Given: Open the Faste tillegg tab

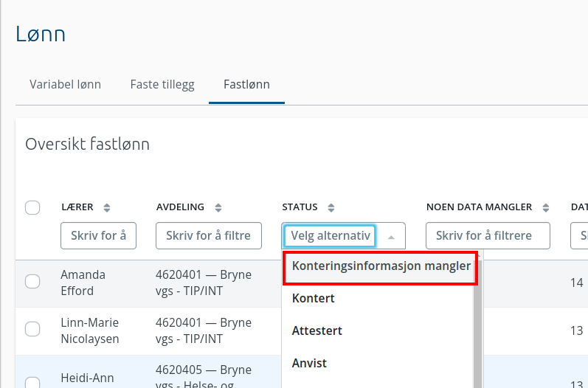Looking at the screenshot, I should click(x=162, y=84).
